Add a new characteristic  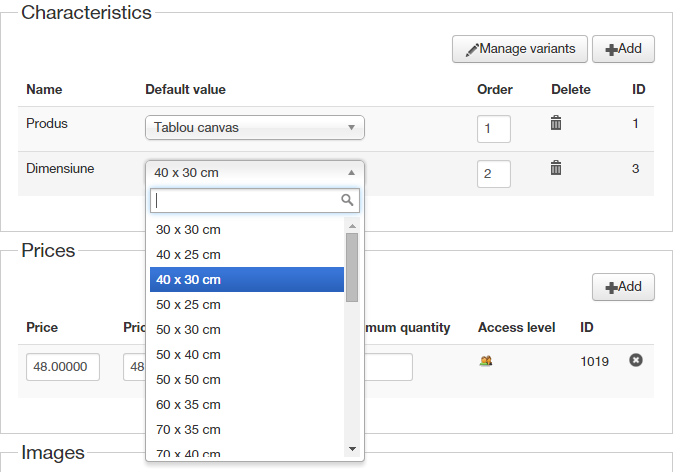point(623,48)
